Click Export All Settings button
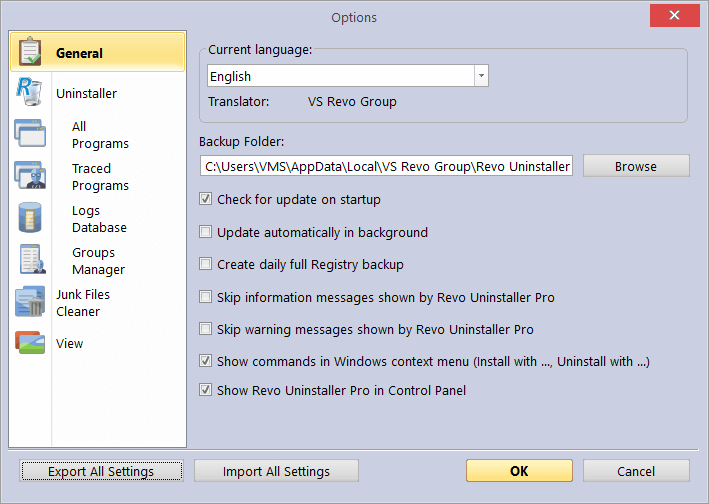709x504 pixels. (x=101, y=471)
